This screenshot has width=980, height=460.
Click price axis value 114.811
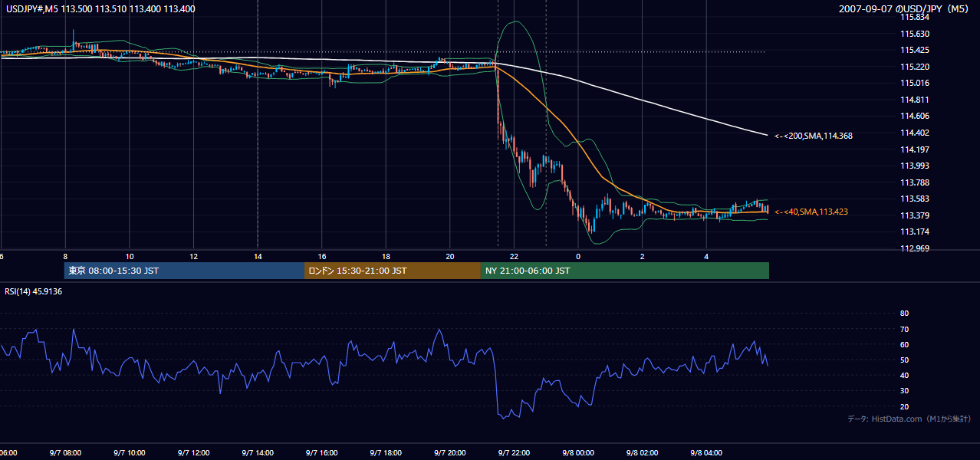914,100
